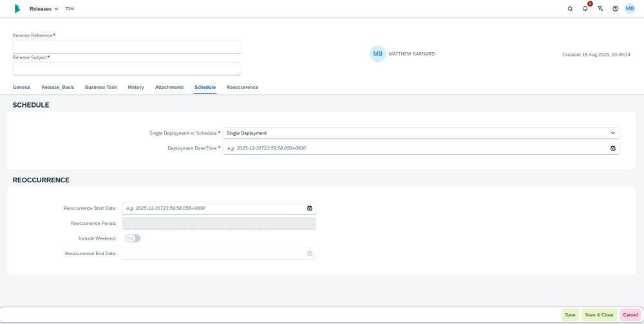Go to the Attachments tab
The height and width of the screenshot is (324, 644).
tap(169, 87)
